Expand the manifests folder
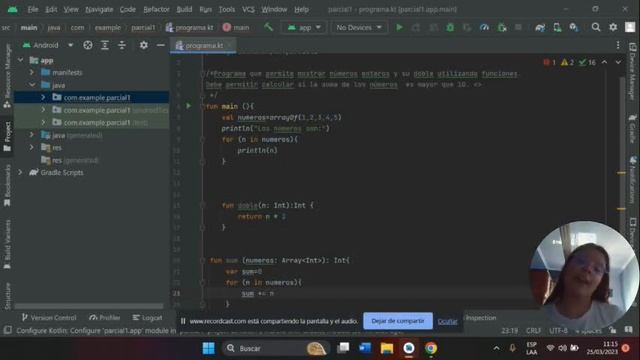The height and width of the screenshot is (360, 640). click(x=32, y=72)
